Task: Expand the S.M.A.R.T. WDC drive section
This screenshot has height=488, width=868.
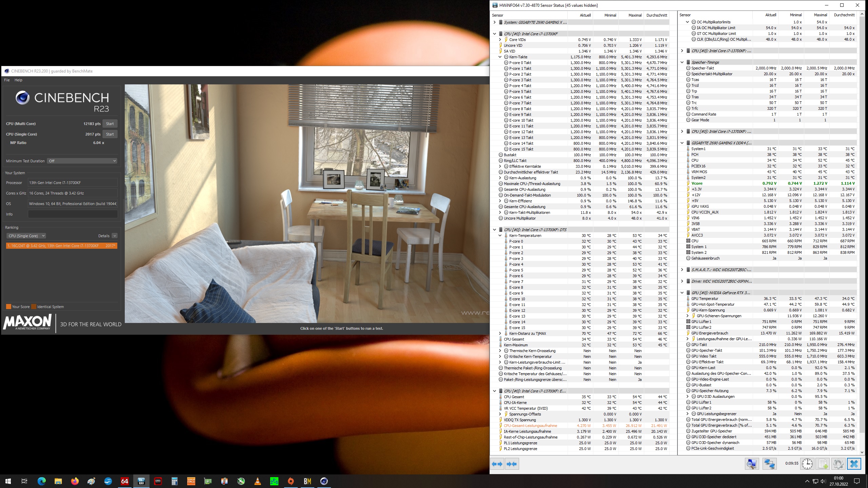Action: tap(682, 270)
